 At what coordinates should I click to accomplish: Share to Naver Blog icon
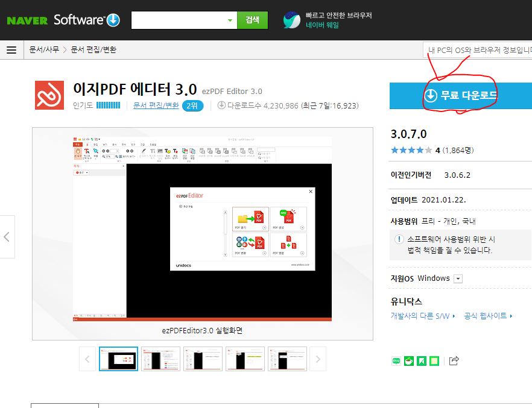pyautogui.click(x=396, y=361)
